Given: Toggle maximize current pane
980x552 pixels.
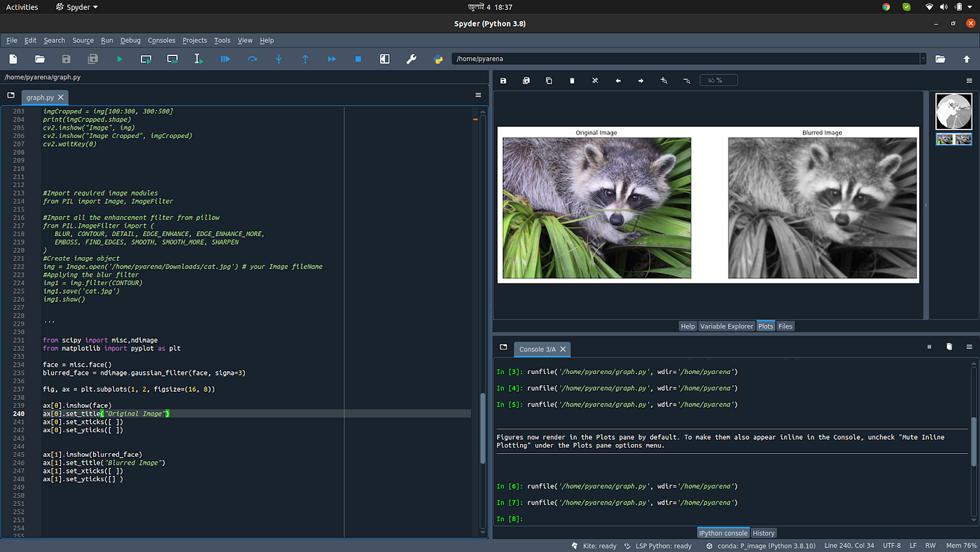Looking at the screenshot, I should (x=384, y=60).
